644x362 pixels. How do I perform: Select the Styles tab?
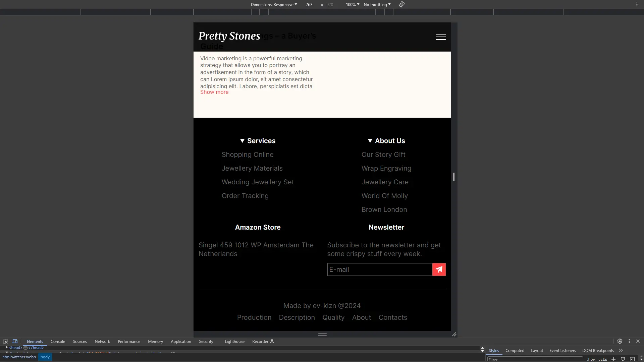[494, 350]
